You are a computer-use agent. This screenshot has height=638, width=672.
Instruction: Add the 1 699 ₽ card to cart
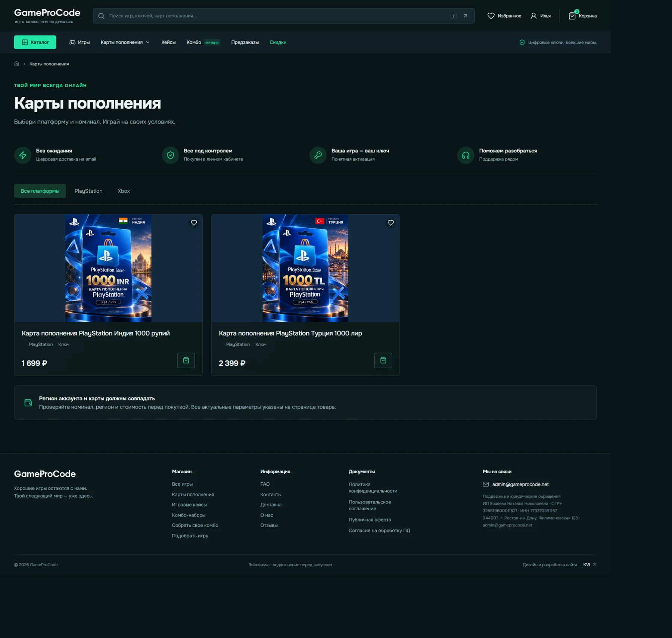(186, 360)
